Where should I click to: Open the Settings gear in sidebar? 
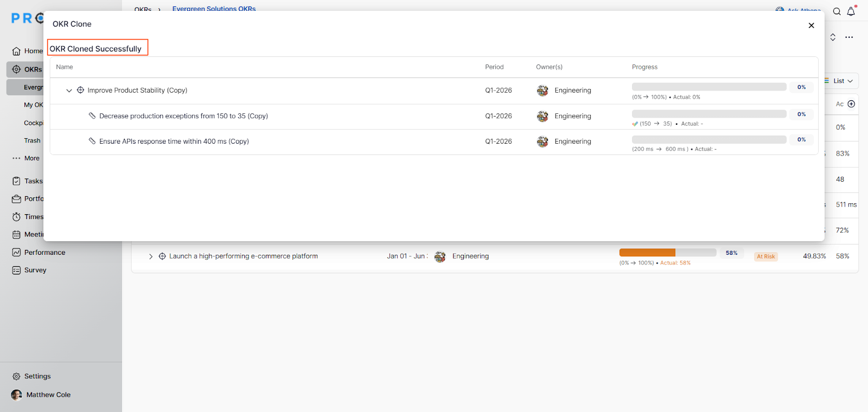16,376
